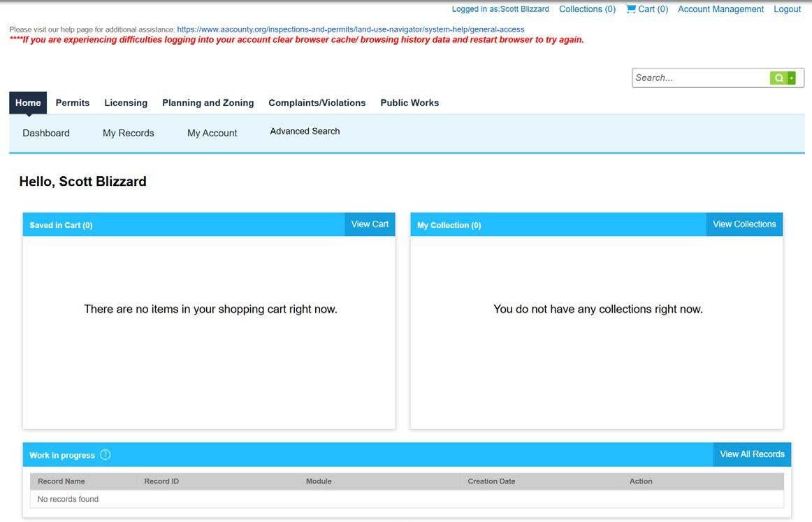Switch to the Planning and Zoning tab
The height and width of the screenshot is (522, 812).
click(208, 102)
